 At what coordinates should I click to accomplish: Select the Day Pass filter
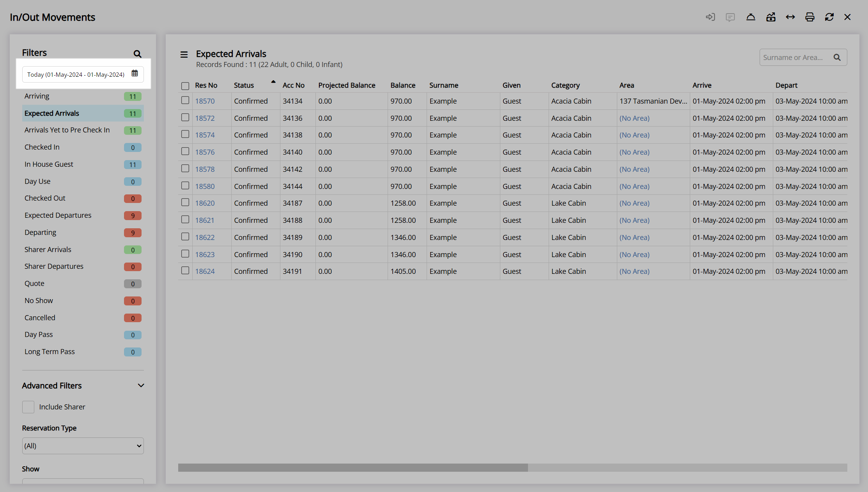pyautogui.click(x=83, y=335)
